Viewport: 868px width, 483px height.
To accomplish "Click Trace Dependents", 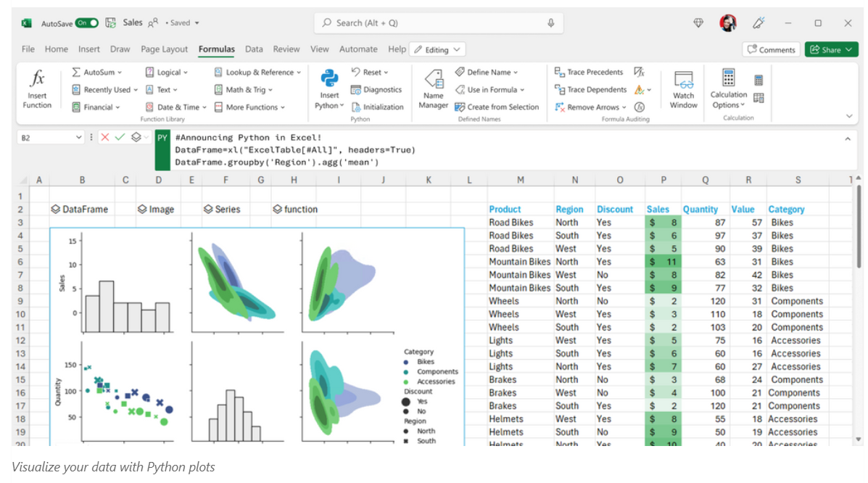I will pyautogui.click(x=590, y=90).
